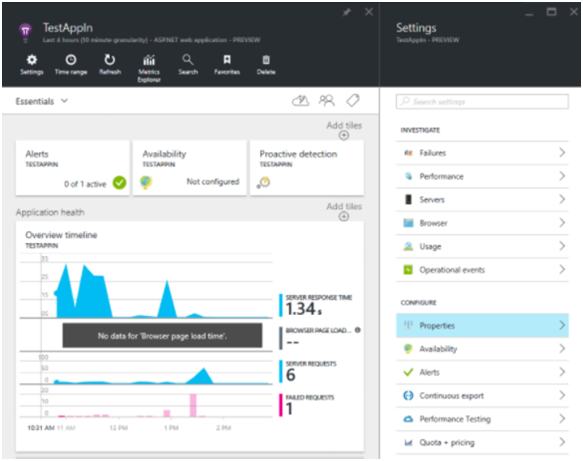Image resolution: width=583 pixels, height=461 pixels.
Task: Open the Proactive detection tile
Action: (x=307, y=168)
